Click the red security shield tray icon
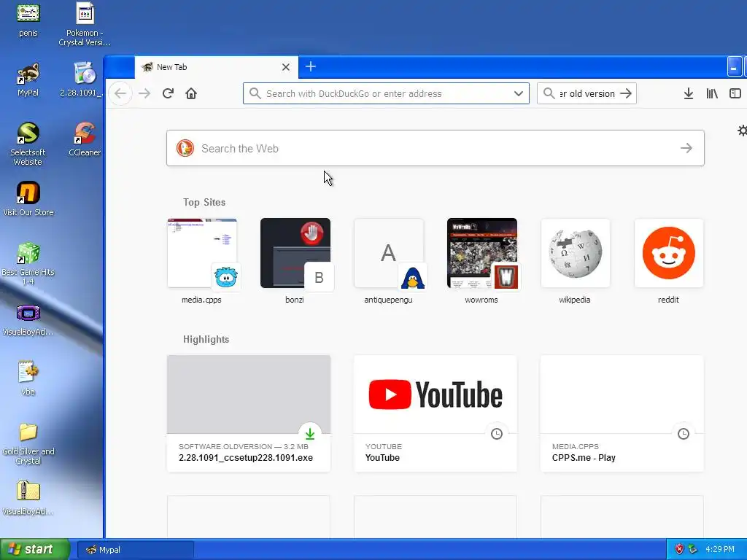Image resolution: width=747 pixels, height=560 pixels. pos(679,550)
